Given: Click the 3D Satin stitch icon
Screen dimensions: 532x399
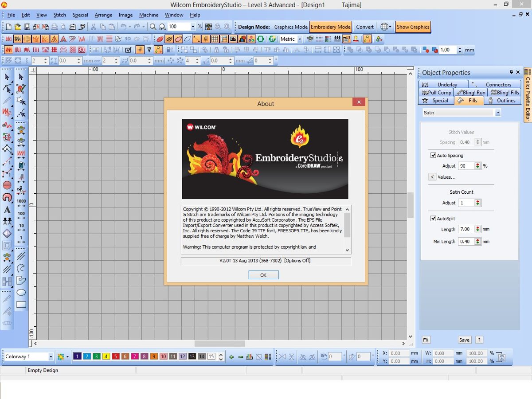Looking at the screenshot, I should tap(128, 39).
